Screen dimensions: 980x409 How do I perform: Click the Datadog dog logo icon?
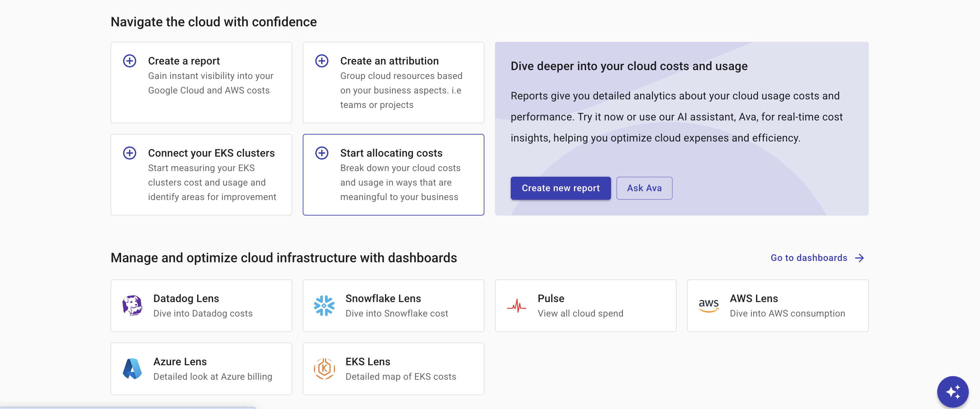[132, 305]
